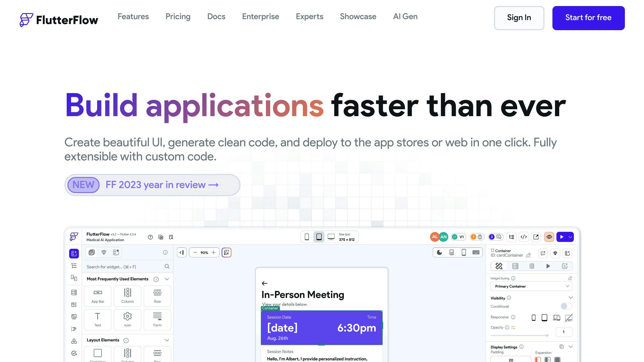Expand the Most Frequently Used Elements

[x=167, y=279]
